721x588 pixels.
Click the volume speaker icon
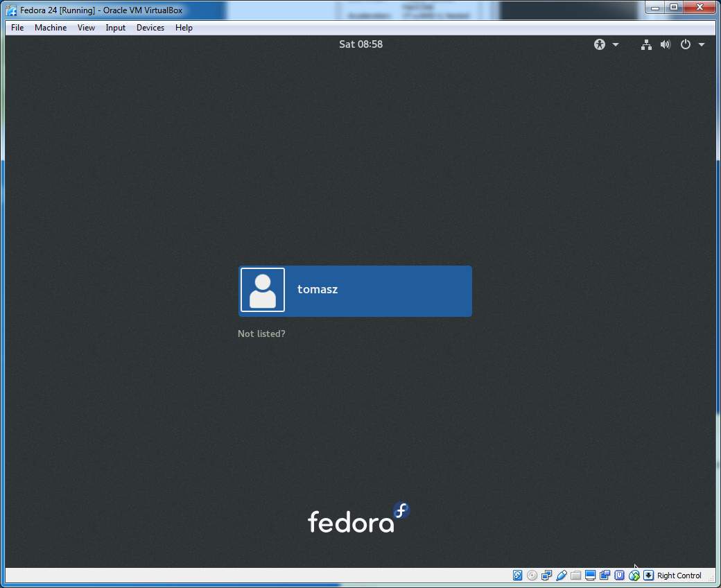click(666, 44)
